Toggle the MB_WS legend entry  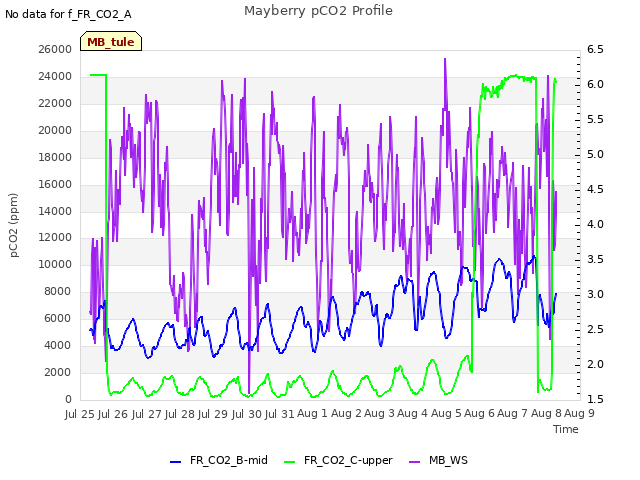(438, 460)
